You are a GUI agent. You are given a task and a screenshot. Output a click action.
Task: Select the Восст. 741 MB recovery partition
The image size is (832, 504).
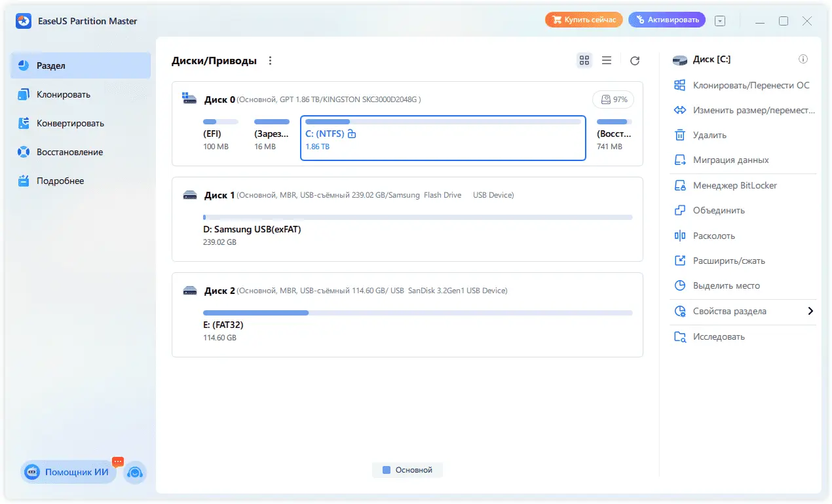click(x=615, y=136)
